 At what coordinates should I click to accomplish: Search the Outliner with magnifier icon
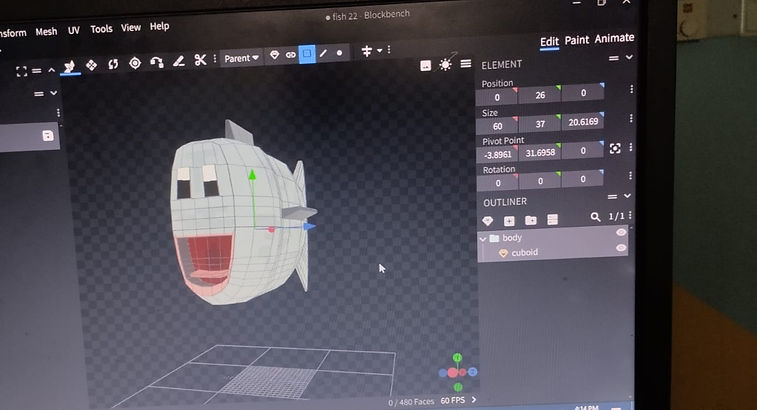click(595, 217)
